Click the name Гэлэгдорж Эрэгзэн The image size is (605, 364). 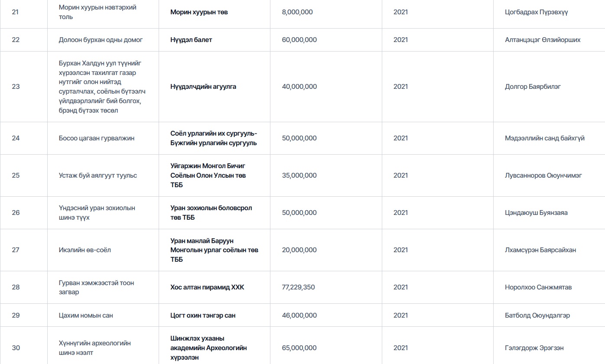pyautogui.click(x=534, y=348)
